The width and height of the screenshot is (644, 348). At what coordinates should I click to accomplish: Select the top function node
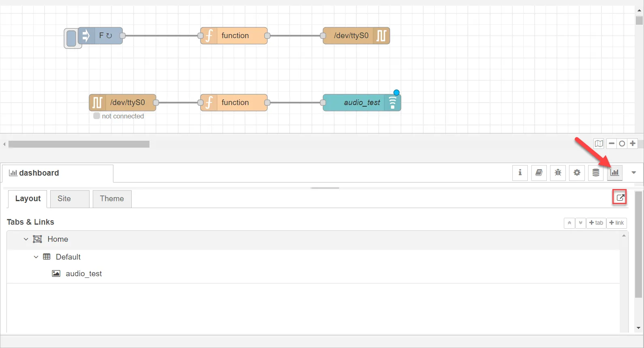pyautogui.click(x=234, y=36)
